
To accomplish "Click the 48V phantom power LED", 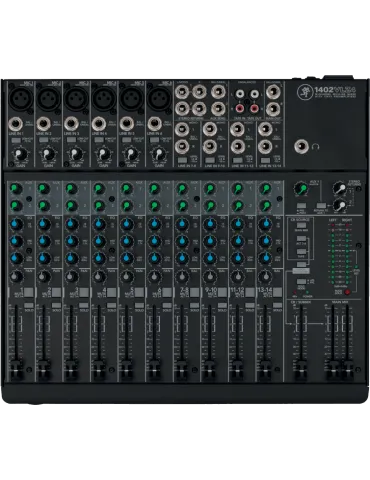I will (295, 292).
